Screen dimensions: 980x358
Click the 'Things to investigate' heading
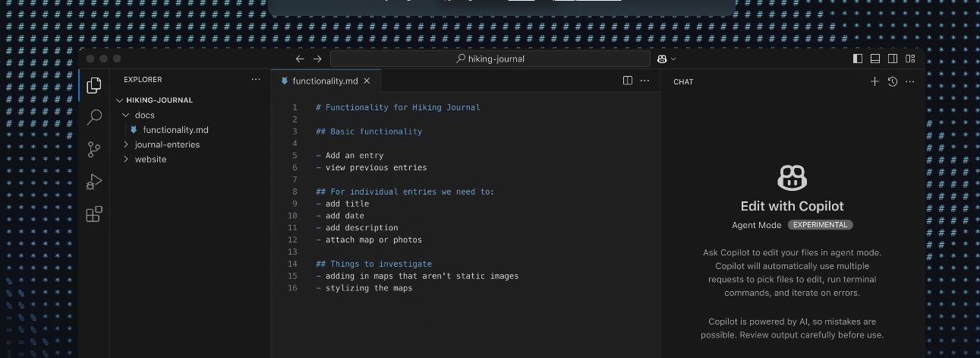(x=373, y=264)
